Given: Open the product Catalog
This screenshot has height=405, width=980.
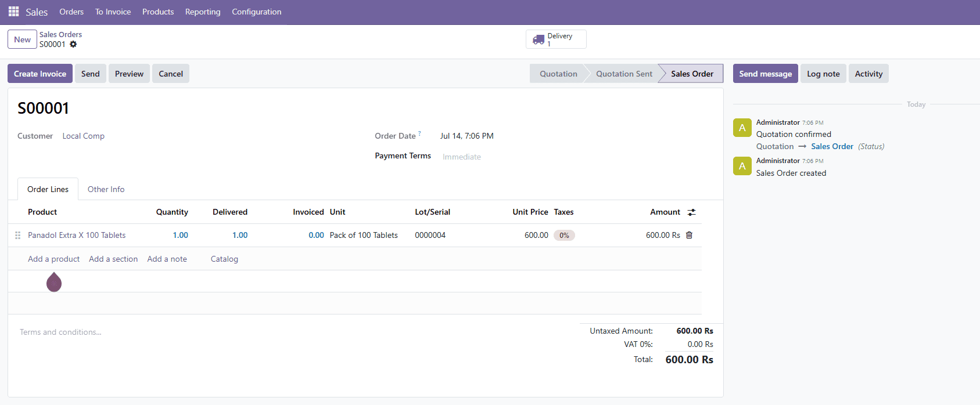Looking at the screenshot, I should [x=224, y=259].
